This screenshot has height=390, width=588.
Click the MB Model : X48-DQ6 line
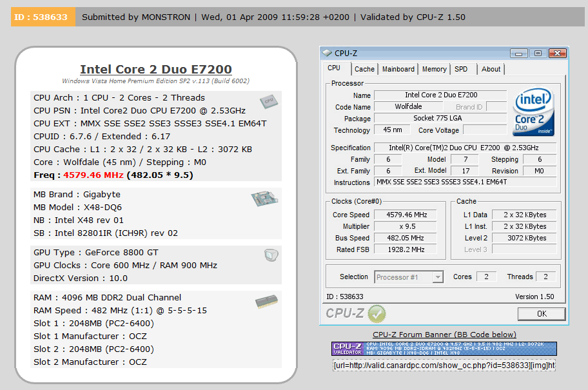77,208
